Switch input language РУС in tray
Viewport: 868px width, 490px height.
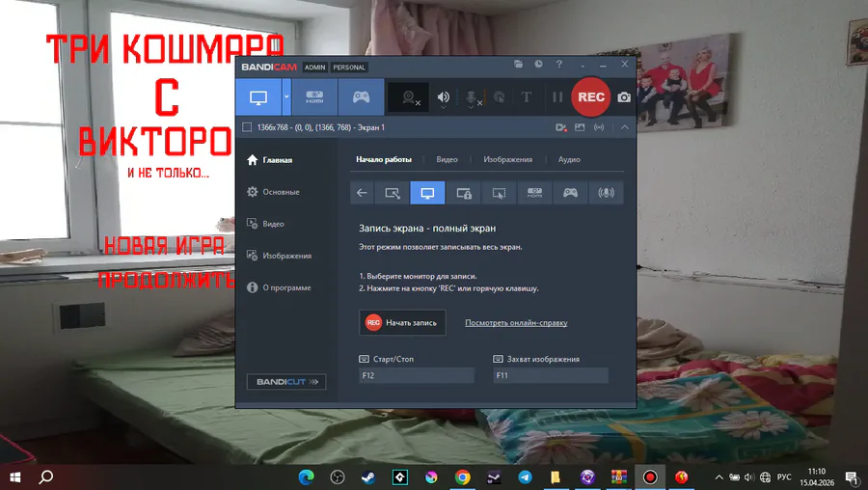784,476
